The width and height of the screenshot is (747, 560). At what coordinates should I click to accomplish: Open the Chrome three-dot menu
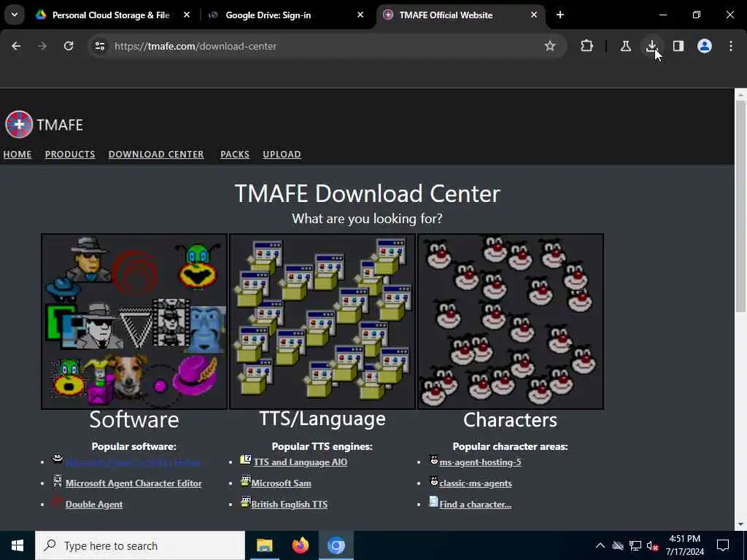pos(731,46)
